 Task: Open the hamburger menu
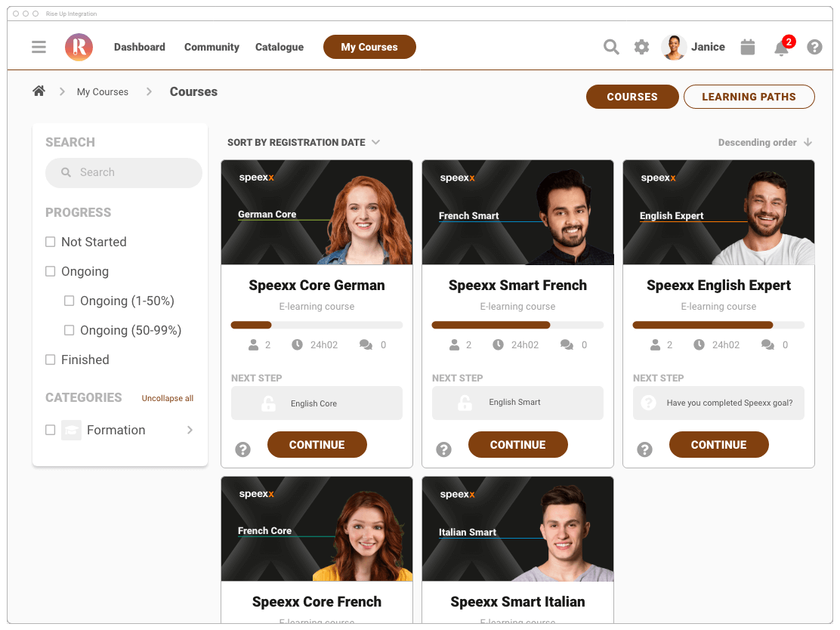[x=39, y=47]
